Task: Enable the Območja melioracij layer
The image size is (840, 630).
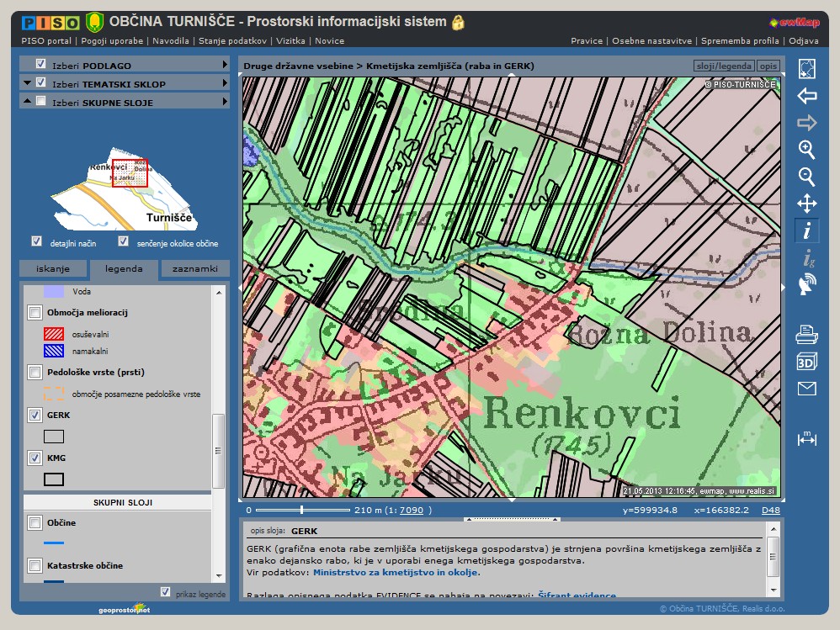Action: (35, 313)
